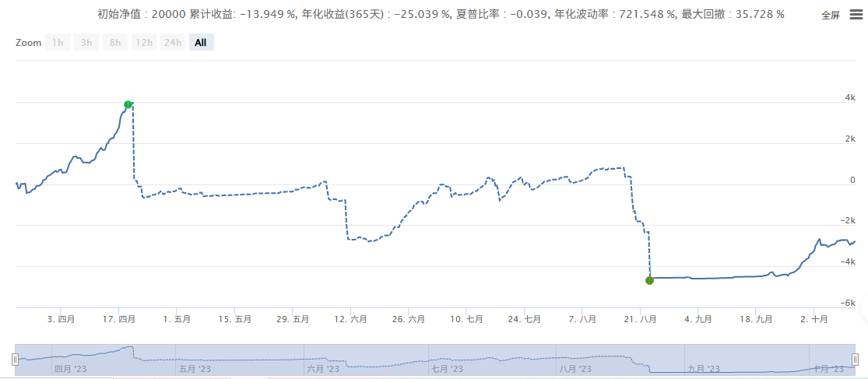Click the 1. 五月 x-axis label
This screenshot has height=379, width=868.
177,319
